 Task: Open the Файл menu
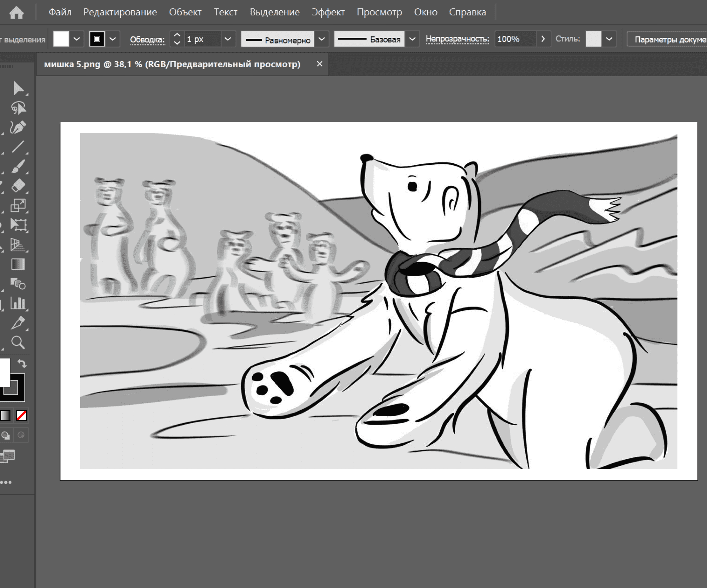point(60,12)
